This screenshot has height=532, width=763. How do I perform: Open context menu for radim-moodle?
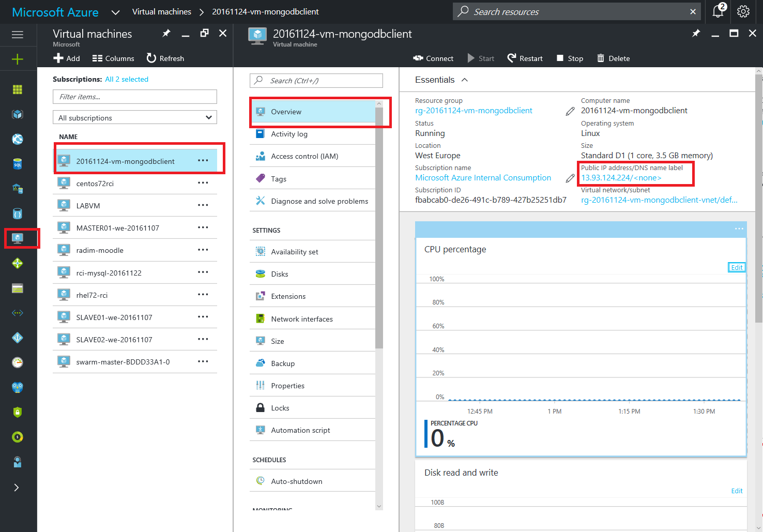[x=203, y=250]
